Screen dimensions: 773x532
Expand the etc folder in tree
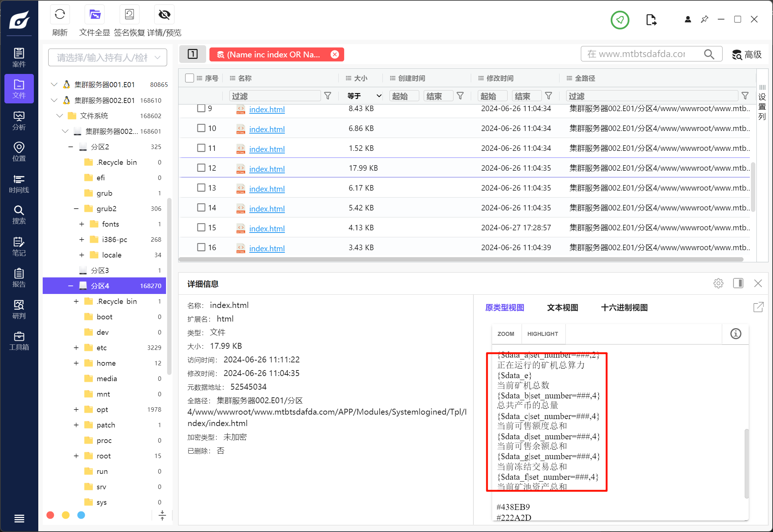[x=76, y=348]
